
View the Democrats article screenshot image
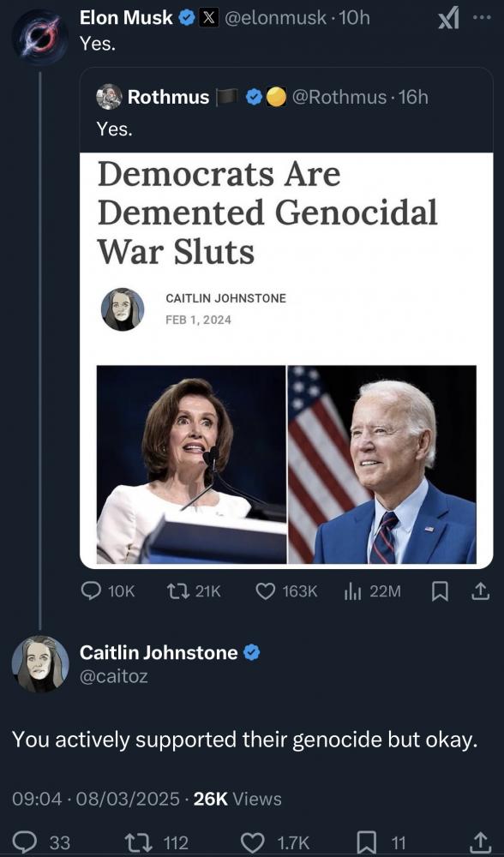click(286, 360)
